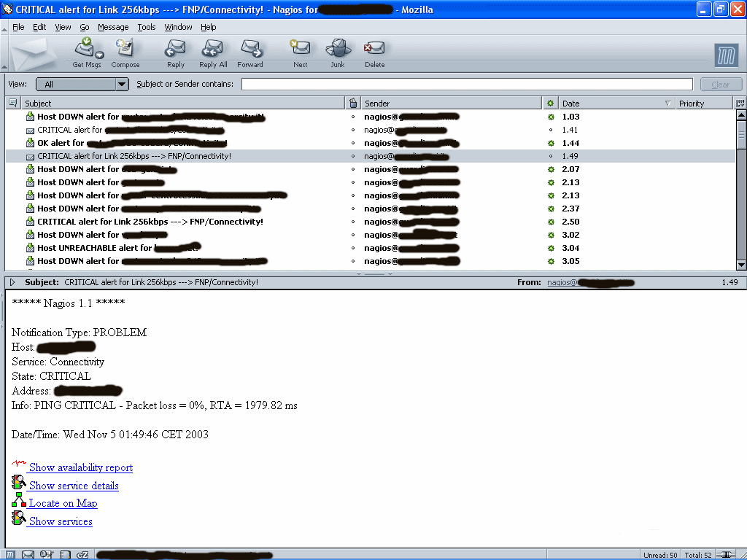Open the column picker in the message list header
747x560 pixels.
click(740, 103)
